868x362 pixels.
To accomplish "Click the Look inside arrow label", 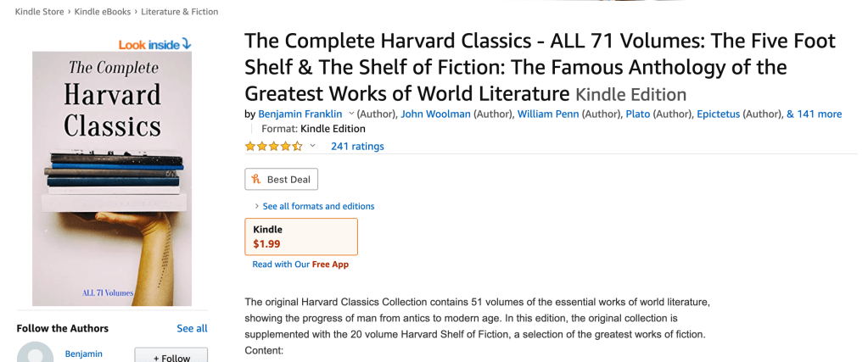I will point(154,44).
